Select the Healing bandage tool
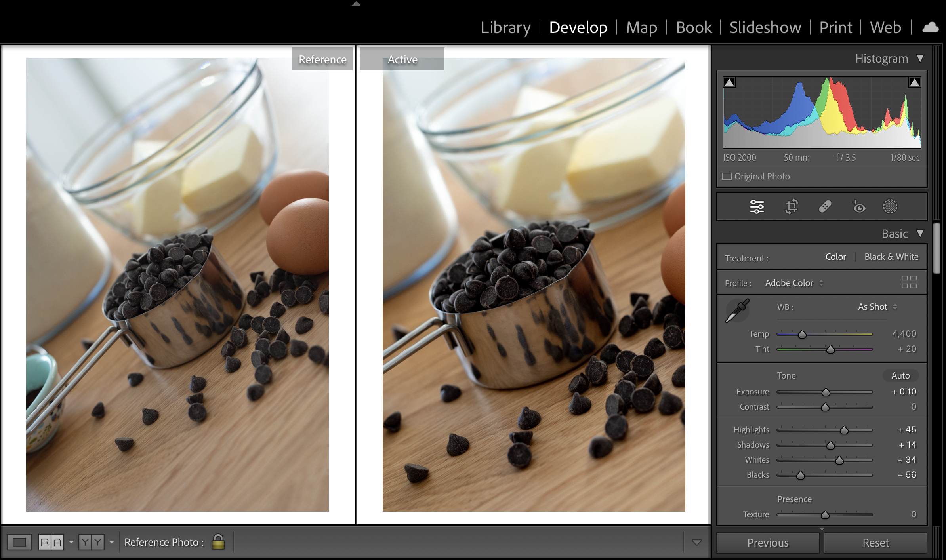The width and height of the screenshot is (946, 560). click(x=825, y=207)
